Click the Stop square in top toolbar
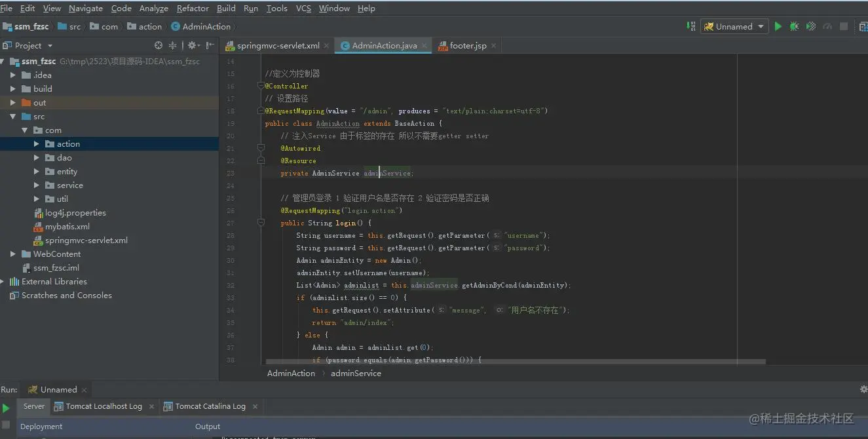This screenshot has height=439, width=868. 844,26
